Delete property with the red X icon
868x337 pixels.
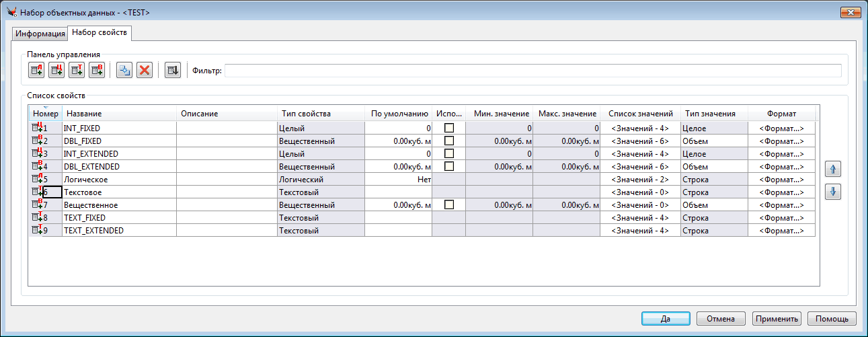coord(144,70)
